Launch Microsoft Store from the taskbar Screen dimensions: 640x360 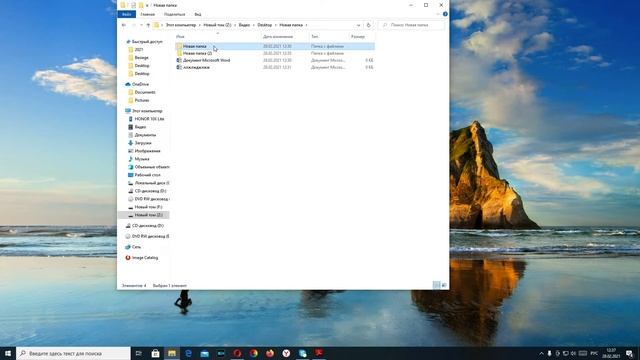156,353
